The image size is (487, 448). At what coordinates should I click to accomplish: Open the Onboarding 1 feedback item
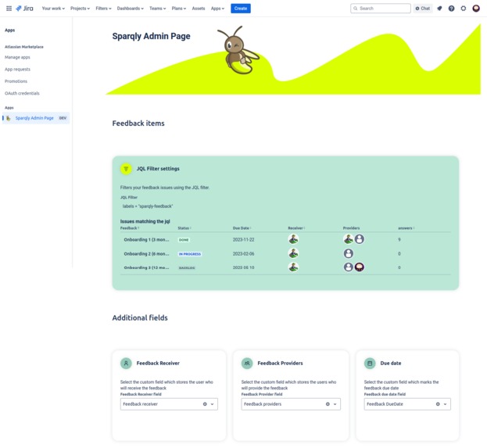point(146,239)
